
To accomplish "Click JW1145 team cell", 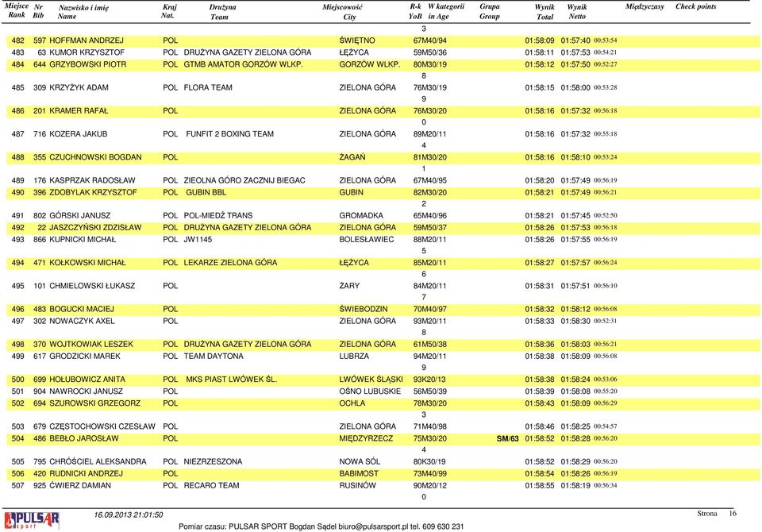I will tap(198, 239).
